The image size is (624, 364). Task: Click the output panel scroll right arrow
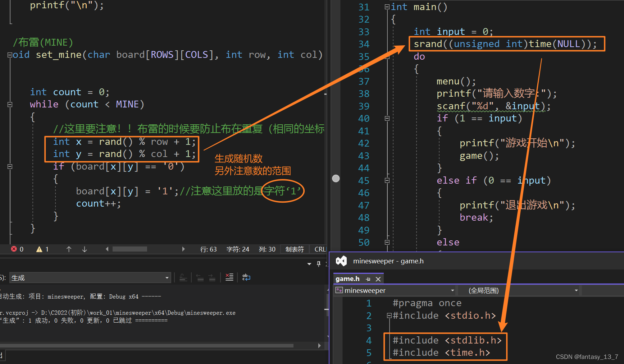coord(319,346)
